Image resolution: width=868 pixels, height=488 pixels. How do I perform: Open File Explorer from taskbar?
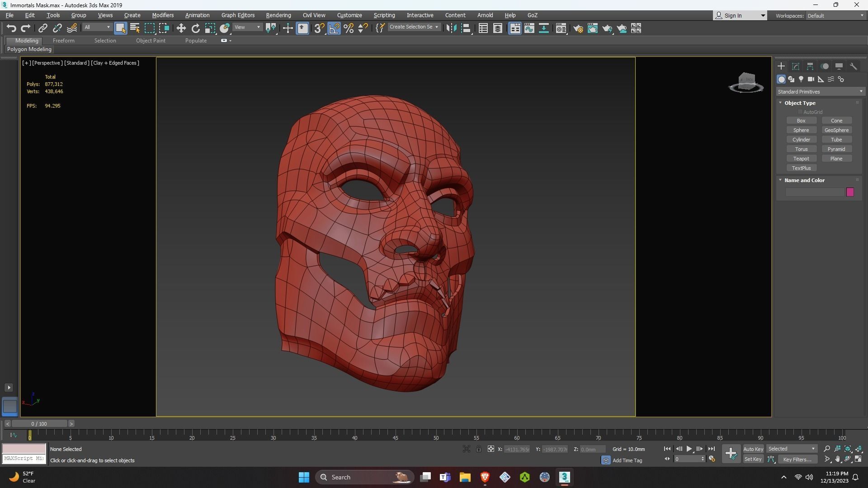pos(465,477)
